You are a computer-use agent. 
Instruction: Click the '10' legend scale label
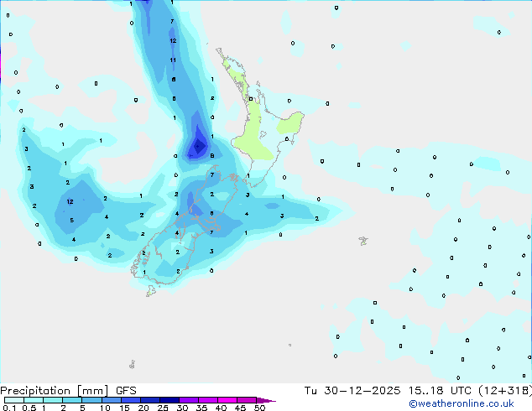(105, 408)
